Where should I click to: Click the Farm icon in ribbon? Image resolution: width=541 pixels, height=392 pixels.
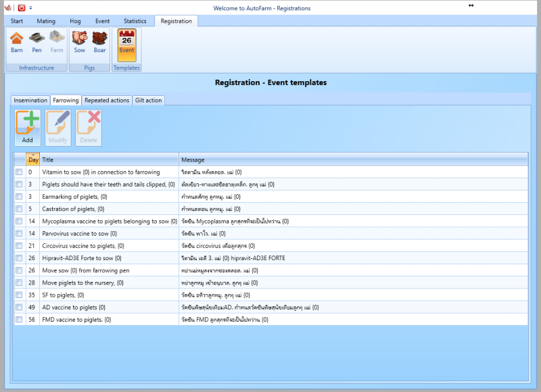56,42
